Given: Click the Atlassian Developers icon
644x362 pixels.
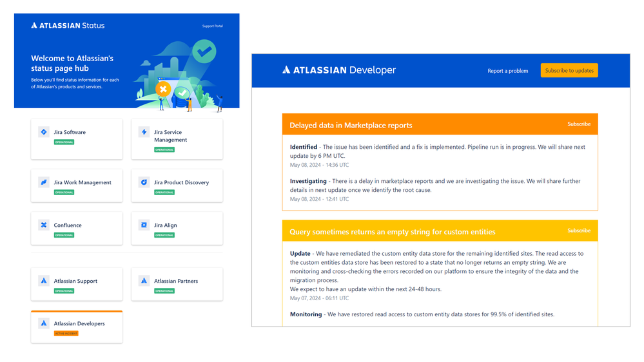Looking at the screenshot, I should [x=44, y=323].
